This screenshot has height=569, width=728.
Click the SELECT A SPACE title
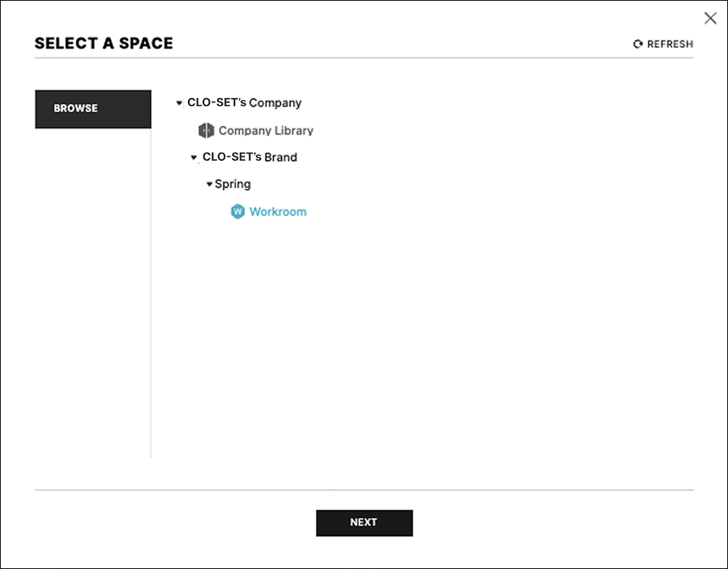point(103,43)
